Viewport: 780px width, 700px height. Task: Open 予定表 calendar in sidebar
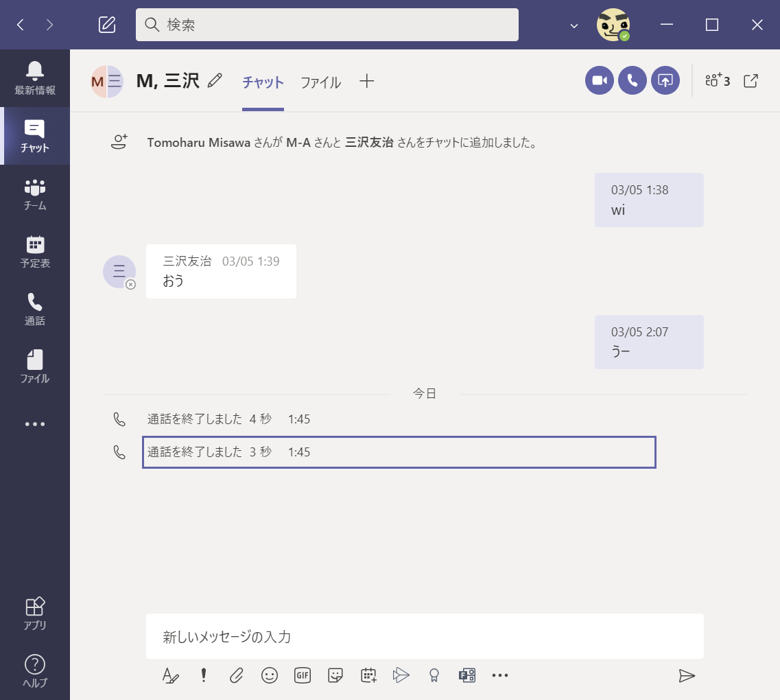[x=35, y=251]
